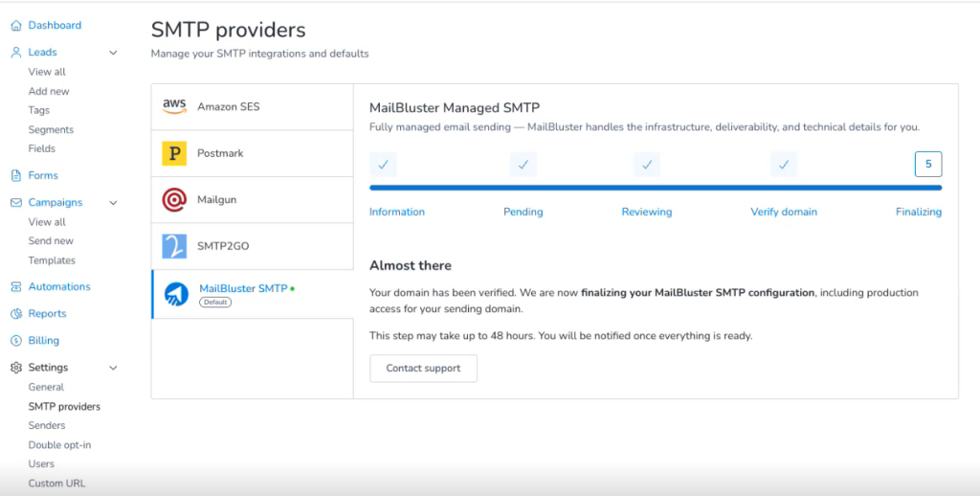Click the Information step checkmark

(x=383, y=165)
